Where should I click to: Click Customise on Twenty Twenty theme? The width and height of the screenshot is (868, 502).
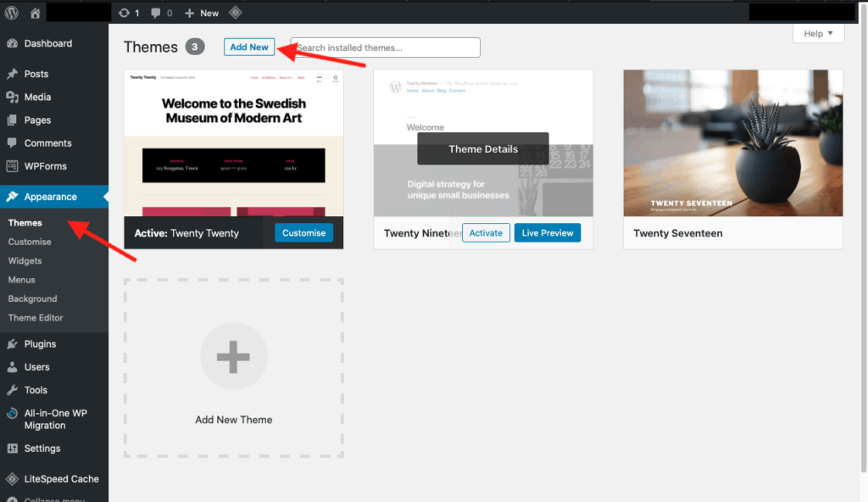[x=304, y=232]
